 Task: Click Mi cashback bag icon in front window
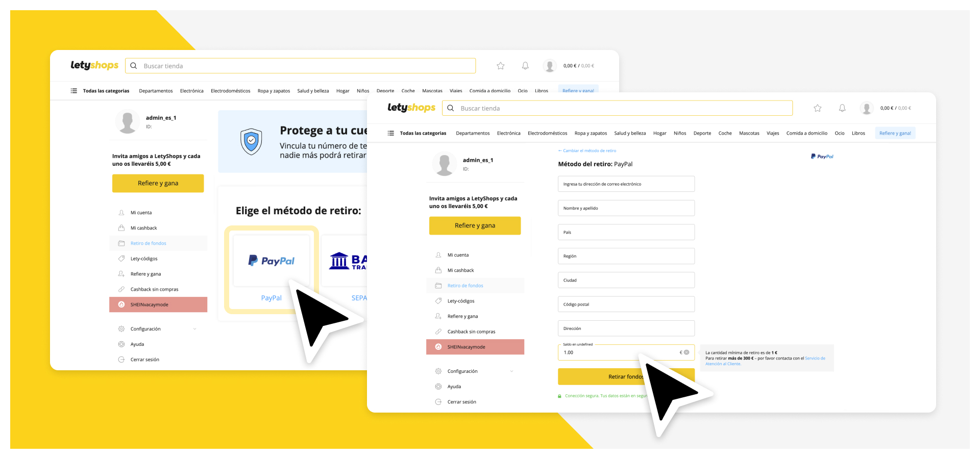pos(438,270)
